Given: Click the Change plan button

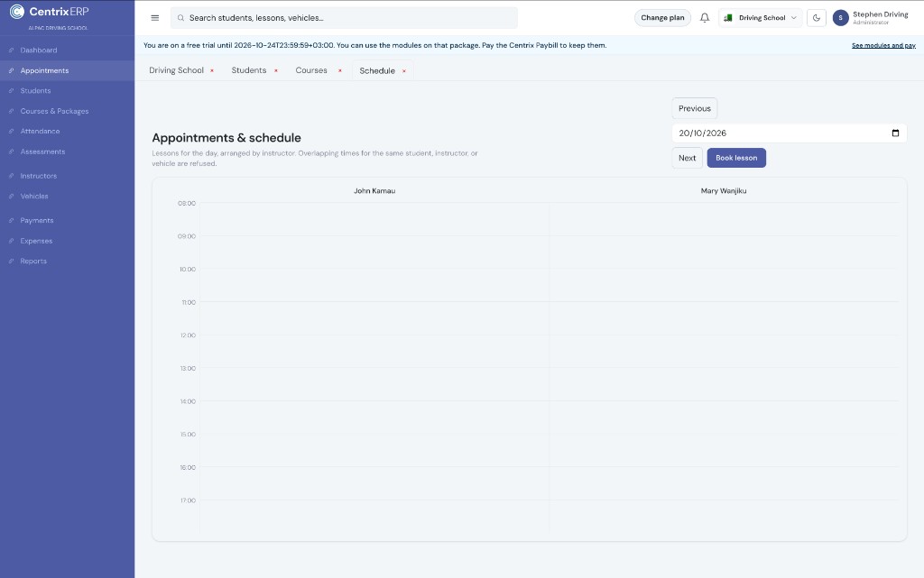Looking at the screenshot, I should (662, 18).
